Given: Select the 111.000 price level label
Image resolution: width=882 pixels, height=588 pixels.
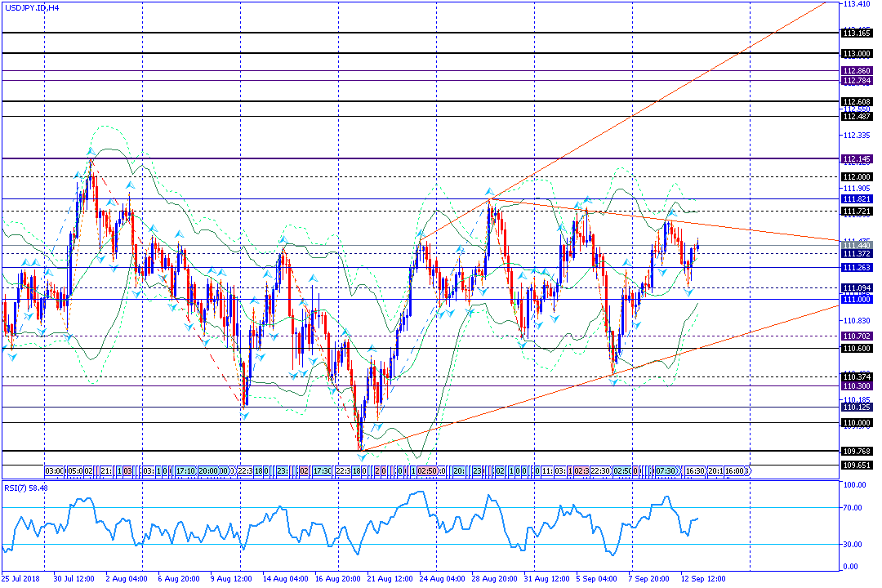Looking at the screenshot, I should point(856,300).
